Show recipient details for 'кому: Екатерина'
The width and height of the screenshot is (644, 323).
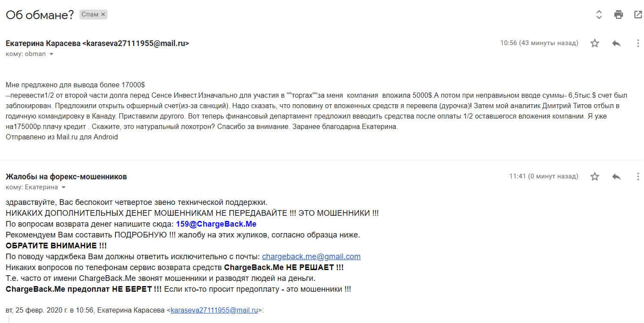[63, 188]
